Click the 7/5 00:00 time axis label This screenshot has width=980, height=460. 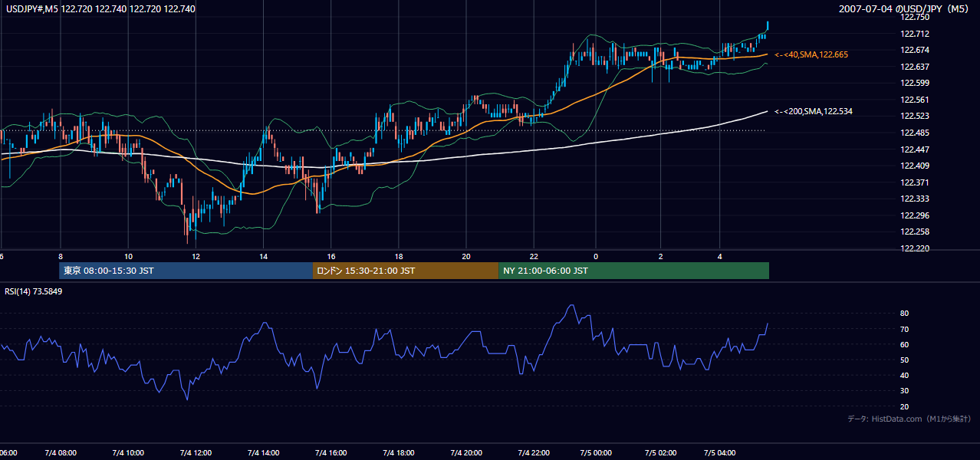[594, 453]
